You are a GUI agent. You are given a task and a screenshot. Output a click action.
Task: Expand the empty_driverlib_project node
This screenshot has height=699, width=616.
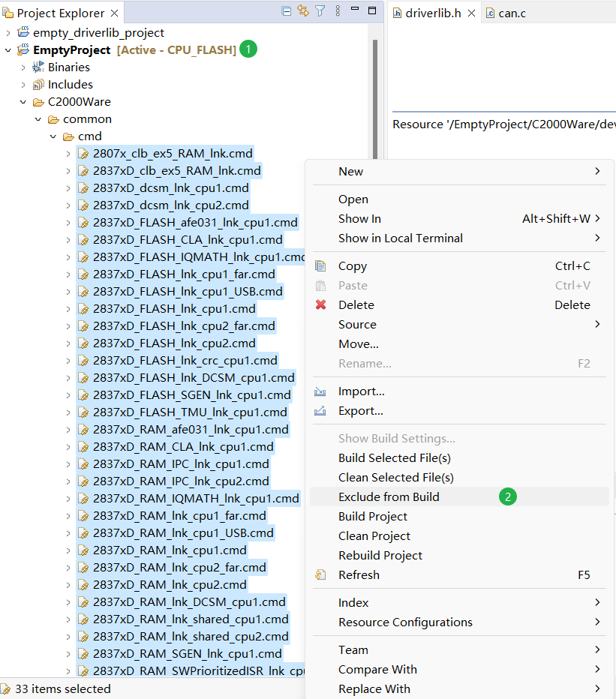[x=8, y=33]
